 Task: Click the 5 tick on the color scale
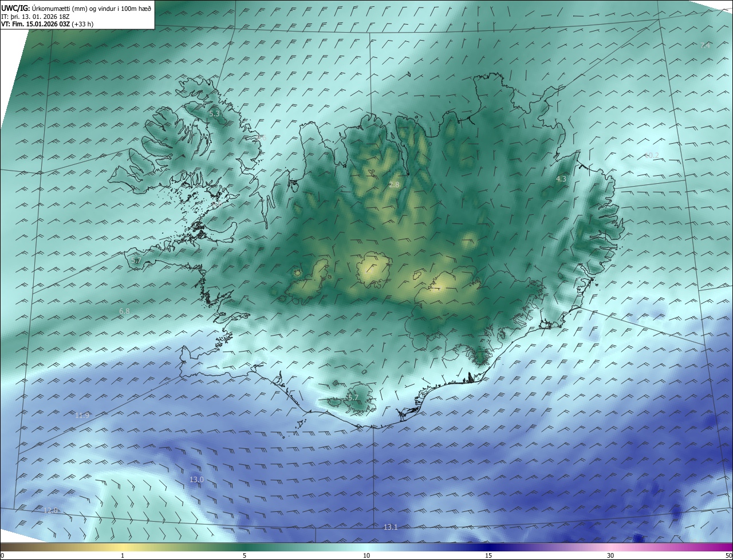click(x=245, y=555)
